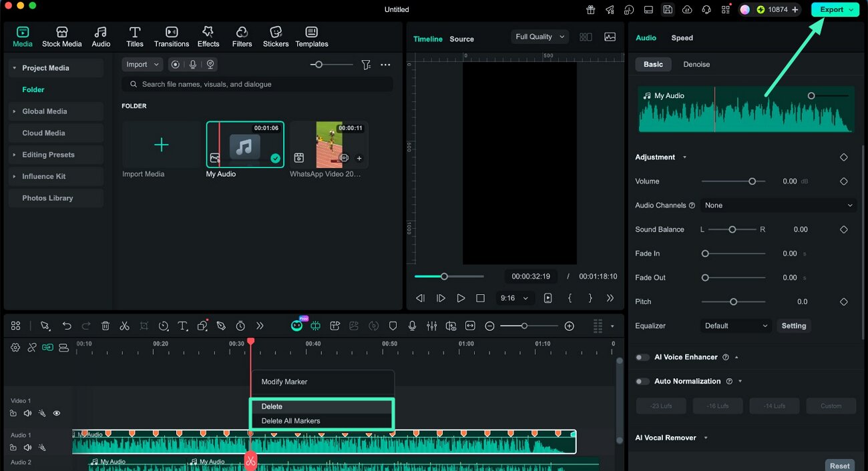Open the 9:16 aspect ratio dropdown
868x471 pixels.
(x=513, y=298)
